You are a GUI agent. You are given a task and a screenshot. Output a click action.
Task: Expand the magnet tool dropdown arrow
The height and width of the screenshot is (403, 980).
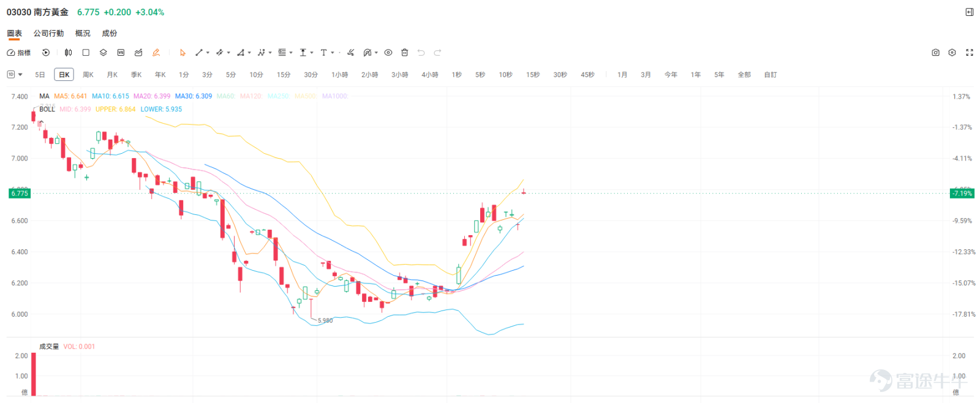[x=376, y=53]
